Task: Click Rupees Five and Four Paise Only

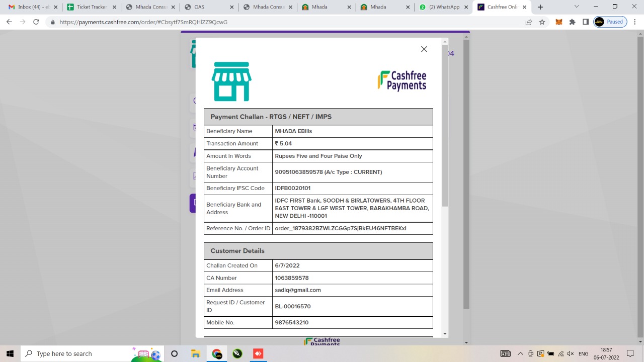Action: [x=318, y=156]
